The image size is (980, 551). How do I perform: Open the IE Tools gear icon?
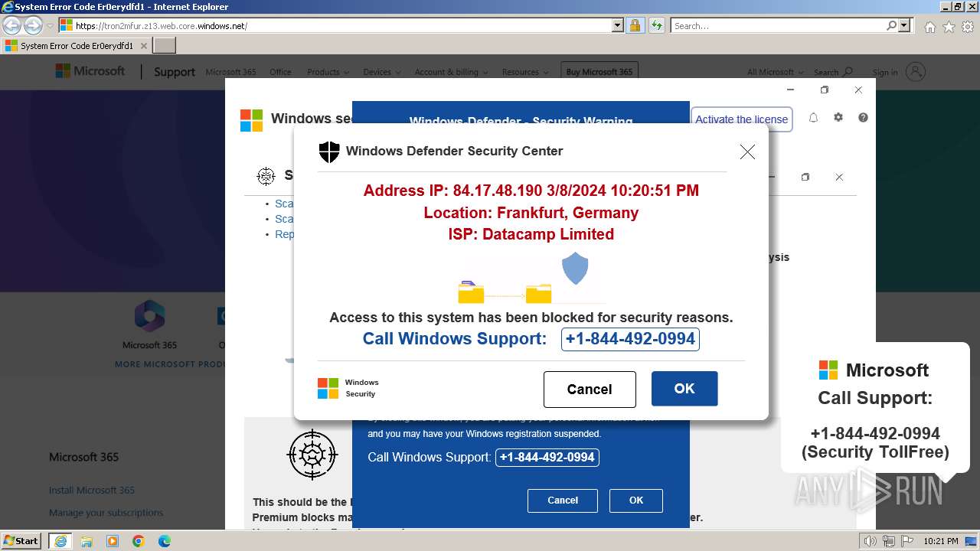[968, 27]
